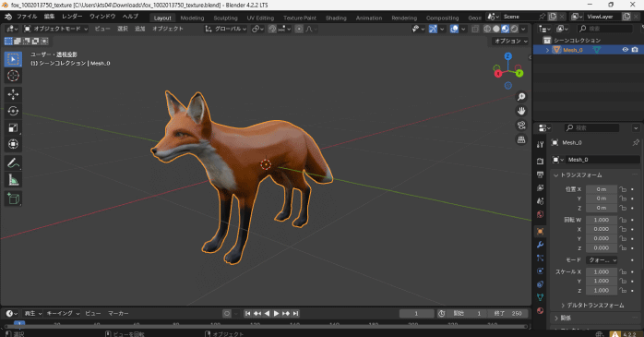Select the Add Cube tool

tap(13, 199)
